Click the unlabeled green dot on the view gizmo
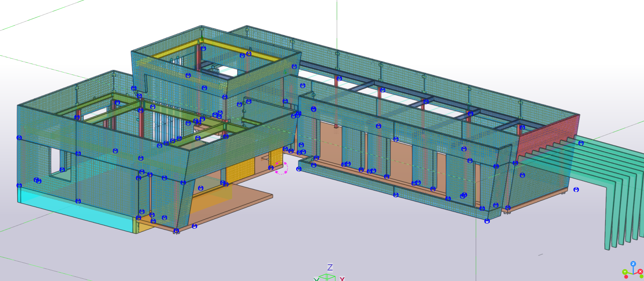This screenshot has width=644, height=281. click(641, 276)
